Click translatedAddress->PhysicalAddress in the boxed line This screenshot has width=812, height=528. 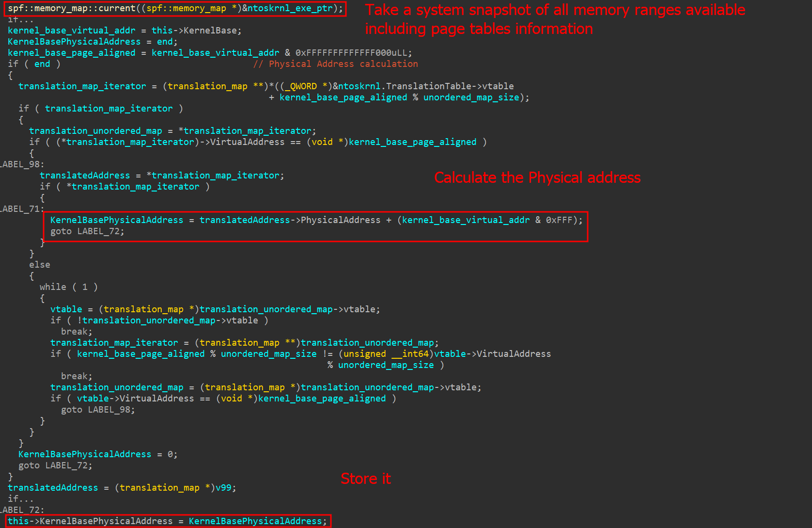click(x=290, y=220)
